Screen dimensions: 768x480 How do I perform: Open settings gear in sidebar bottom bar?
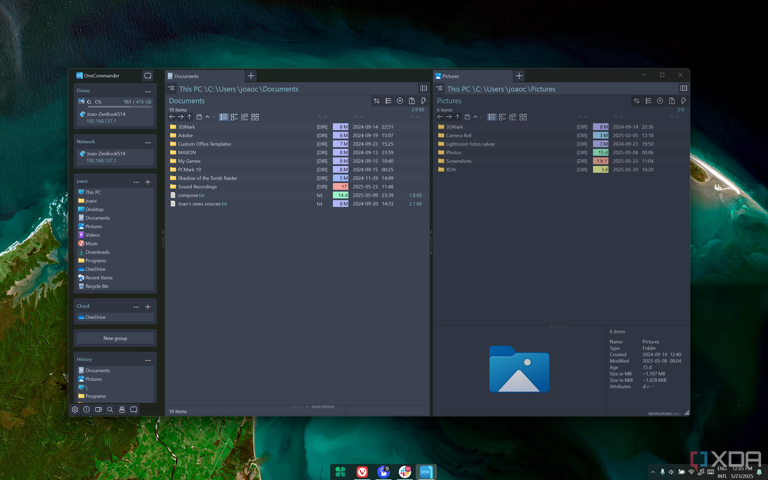pos(75,410)
